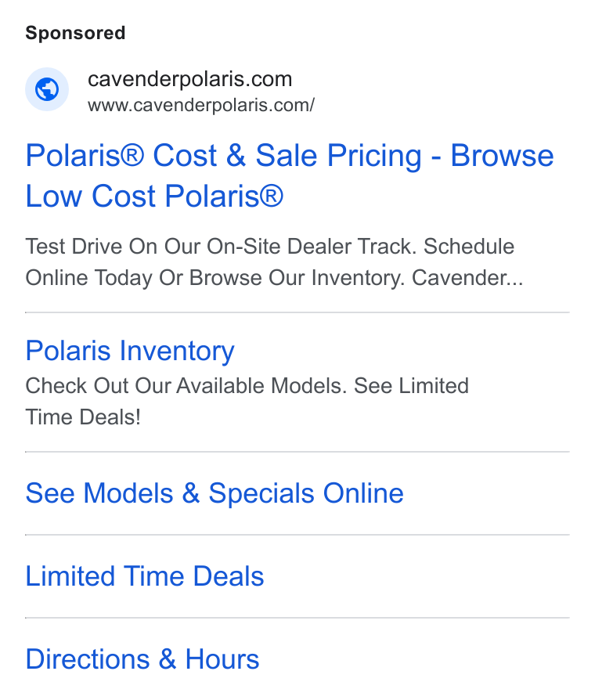The width and height of the screenshot is (595, 700).
Task: Open the Limited Time Deals sitelink
Action: coord(145,576)
